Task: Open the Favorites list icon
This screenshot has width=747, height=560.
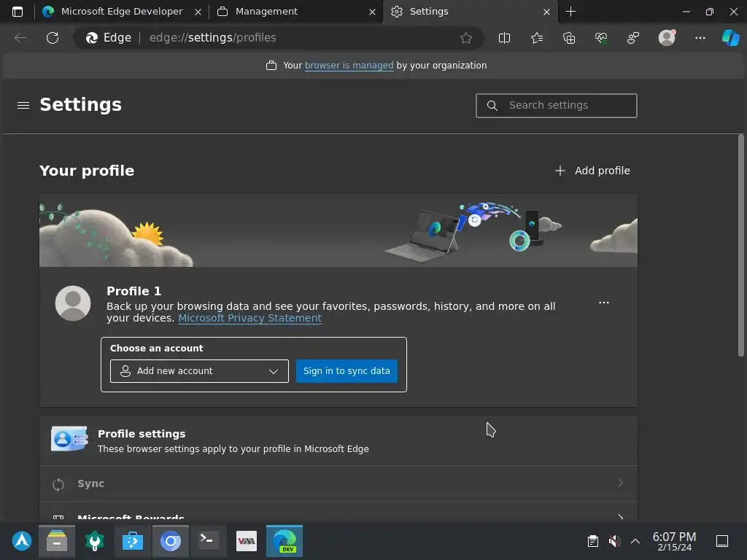Action: tap(536, 38)
